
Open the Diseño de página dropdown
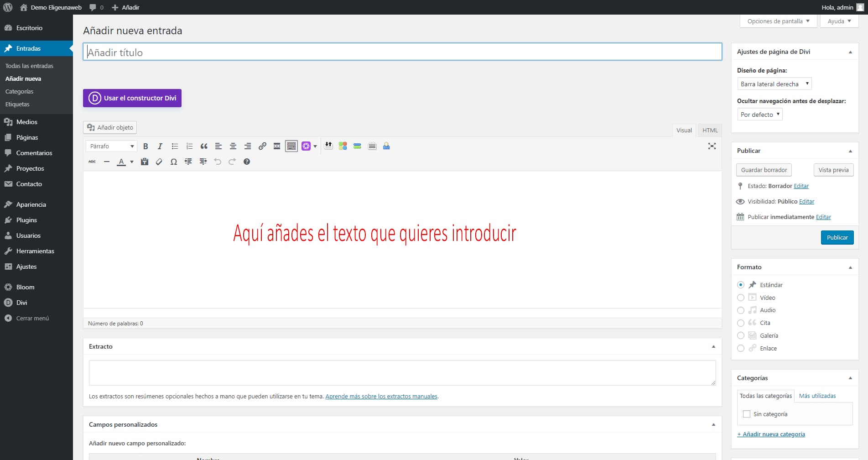pos(774,84)
